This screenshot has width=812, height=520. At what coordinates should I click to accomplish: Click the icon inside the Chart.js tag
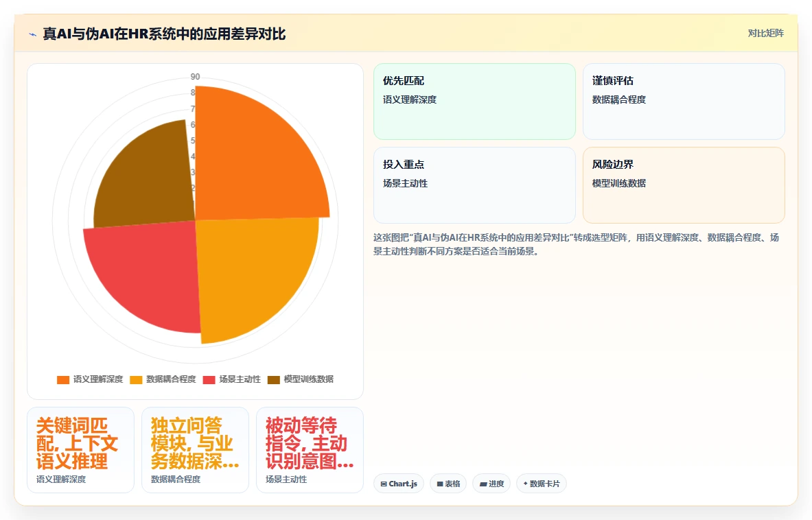pyautogui.click(x=384, y=484)
